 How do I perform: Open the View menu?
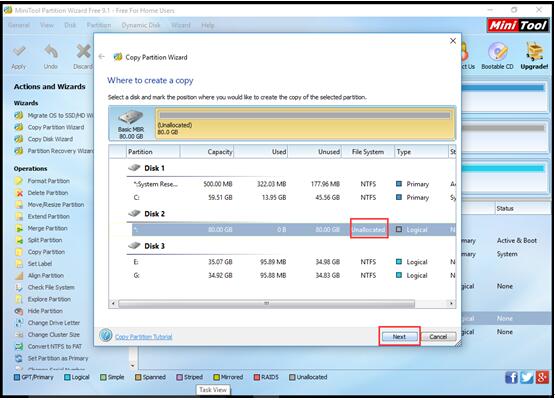(47, 25)
